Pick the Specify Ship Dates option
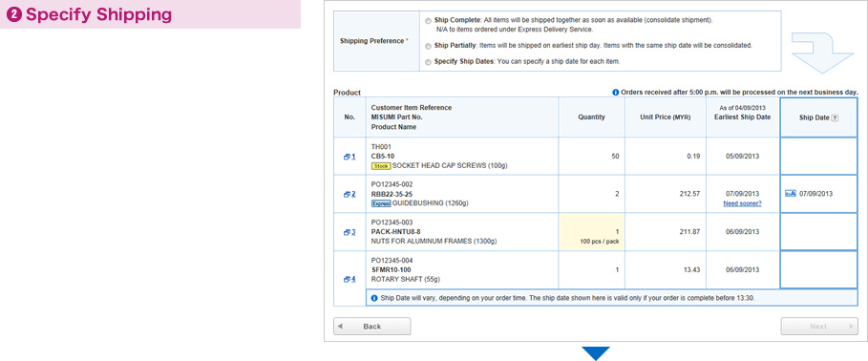This screenshot has width=868, height=361. click(428, 63)
